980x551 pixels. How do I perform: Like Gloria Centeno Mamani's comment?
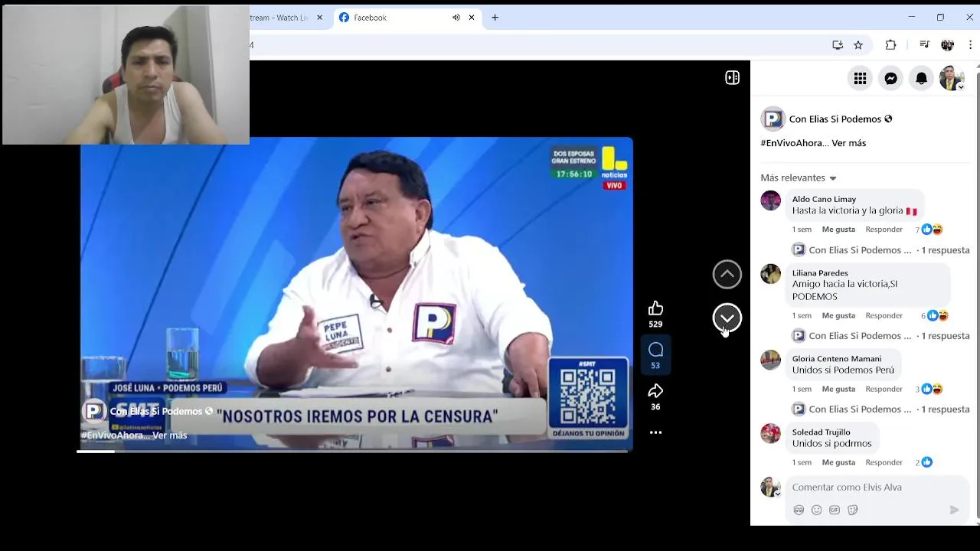click(x=838, y=389)
